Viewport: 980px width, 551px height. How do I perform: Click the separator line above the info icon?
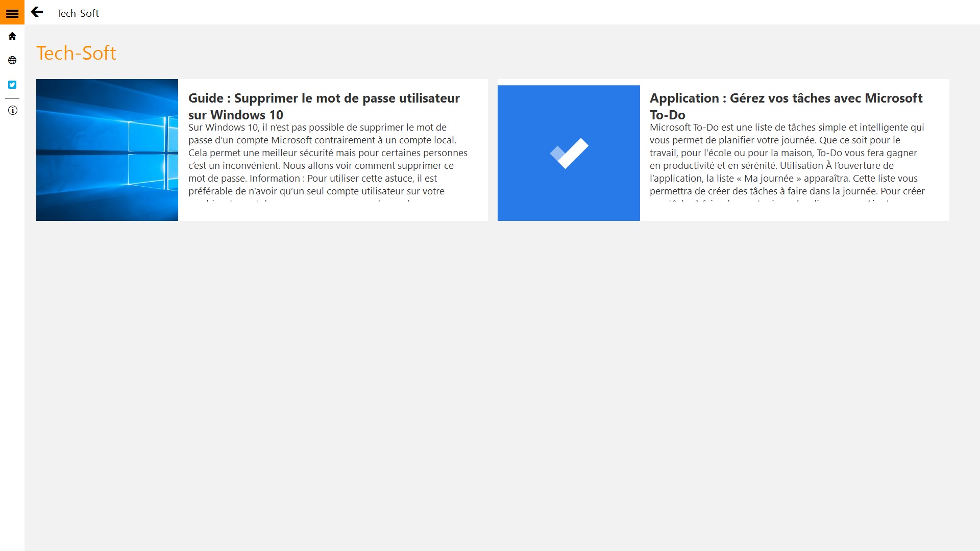(x=12, y=98)
